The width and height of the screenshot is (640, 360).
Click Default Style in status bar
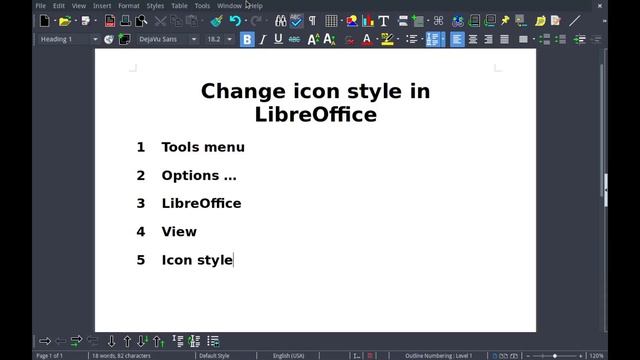[x=214, y=356]
